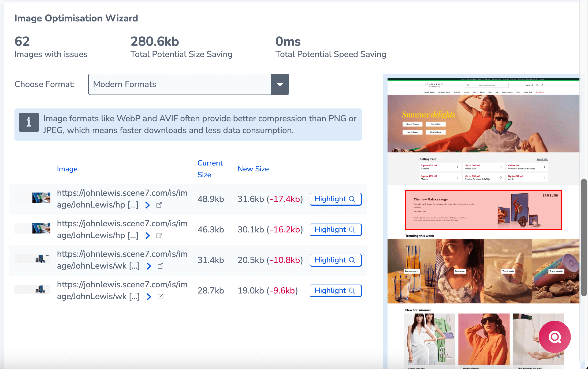The height and width of the screenshot is (369, 588).
Task: Open Up to 30% off Towels offer
Action: tap(440, 178)
